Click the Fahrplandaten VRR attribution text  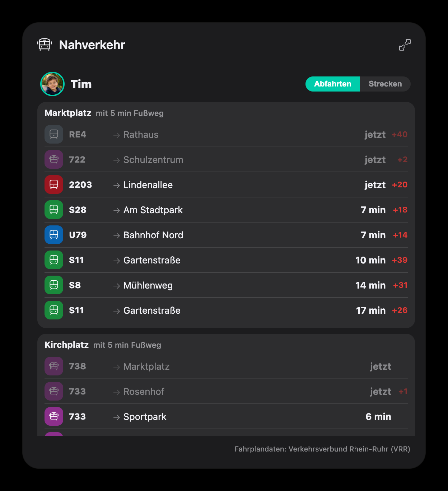[322, 449]
